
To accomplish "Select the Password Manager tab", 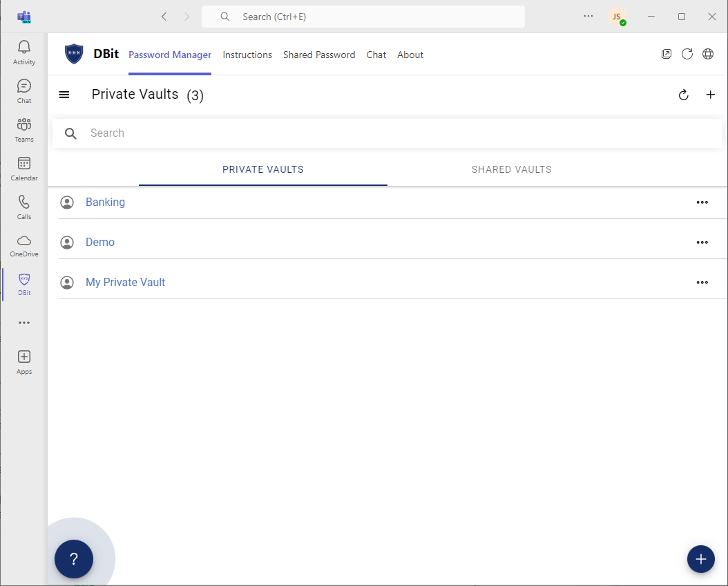I will pyautogui.click(x=170, y=55).
